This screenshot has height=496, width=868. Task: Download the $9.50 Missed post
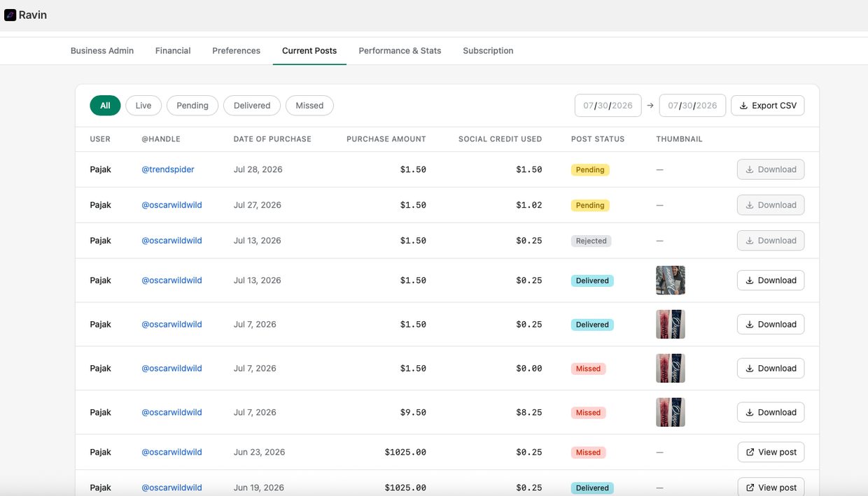pos(771,413)
